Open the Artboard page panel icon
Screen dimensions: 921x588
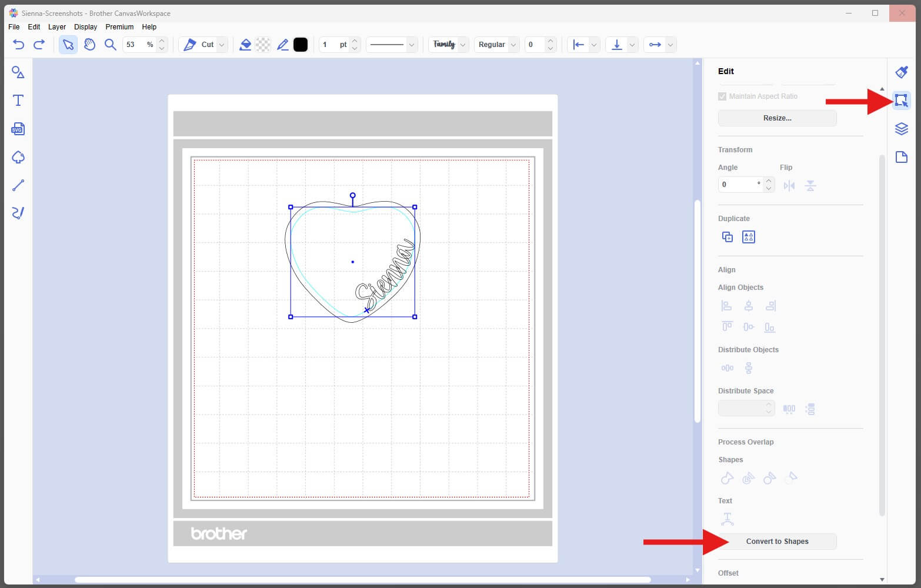click(x=902, y=157)
